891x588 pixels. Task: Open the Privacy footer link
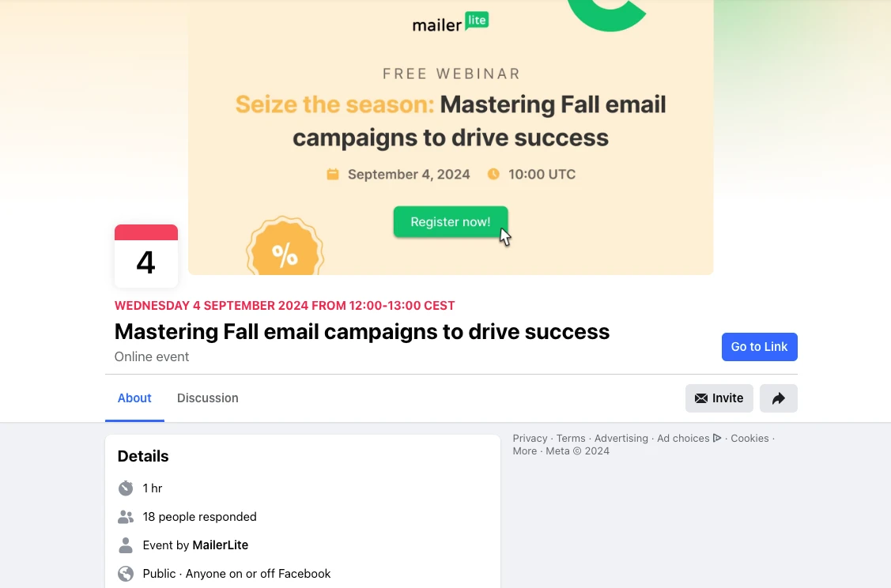click(x=530, y=439)
